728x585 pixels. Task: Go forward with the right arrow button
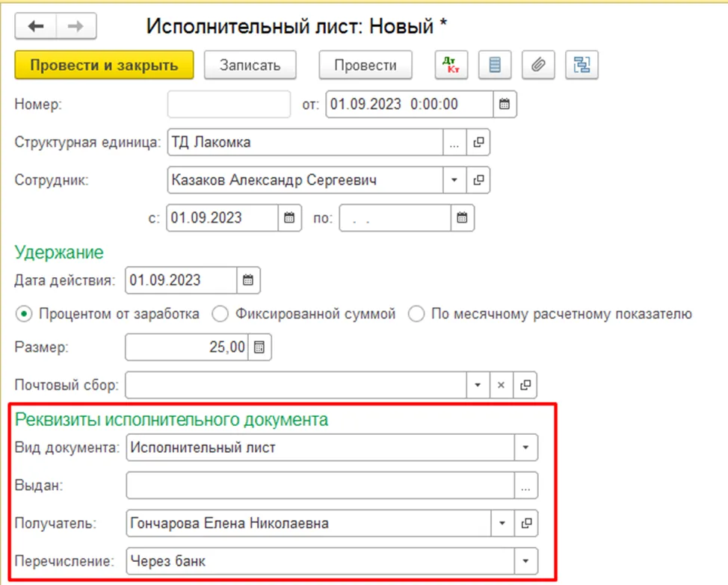[x=76, y=26]
